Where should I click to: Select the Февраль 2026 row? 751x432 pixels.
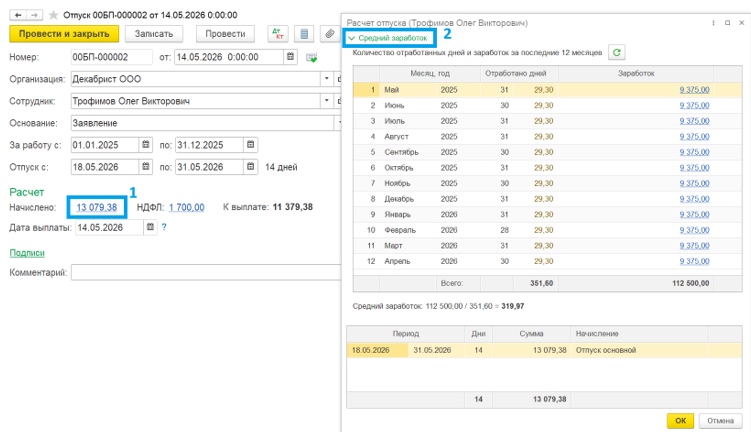547,230
